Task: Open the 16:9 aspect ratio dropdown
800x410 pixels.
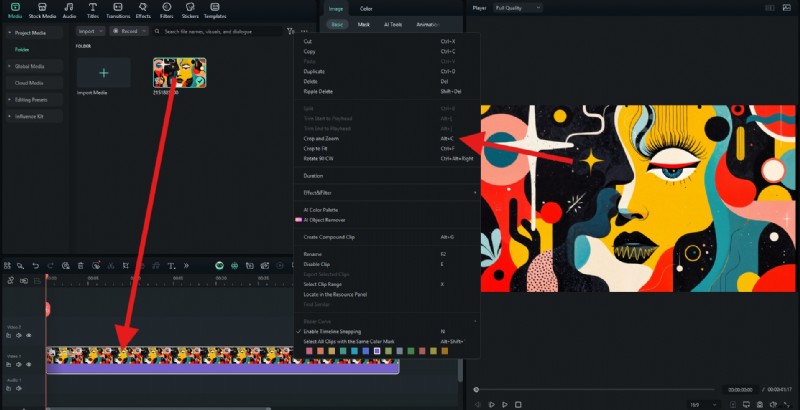Action: pyautogui.click(x=702, y=404)
